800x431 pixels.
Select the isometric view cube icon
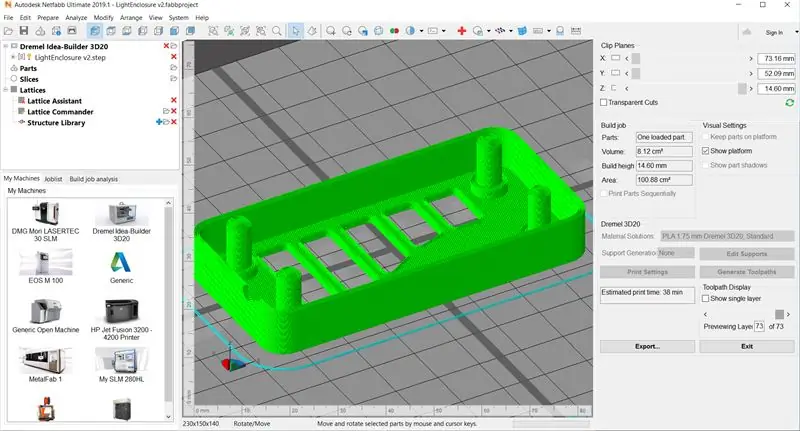coord(95,31)
